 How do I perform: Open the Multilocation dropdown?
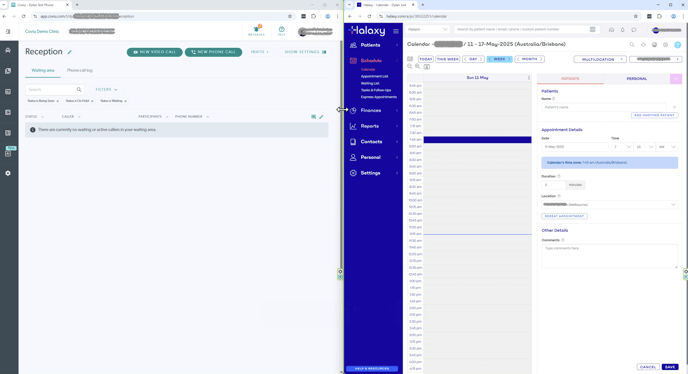(600, 59)
